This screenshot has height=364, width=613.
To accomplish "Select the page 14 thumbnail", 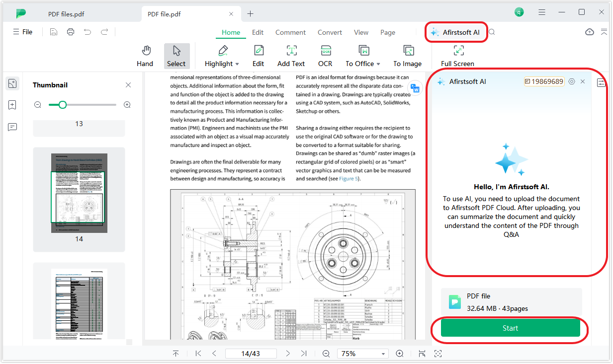I will coord(79,193).
